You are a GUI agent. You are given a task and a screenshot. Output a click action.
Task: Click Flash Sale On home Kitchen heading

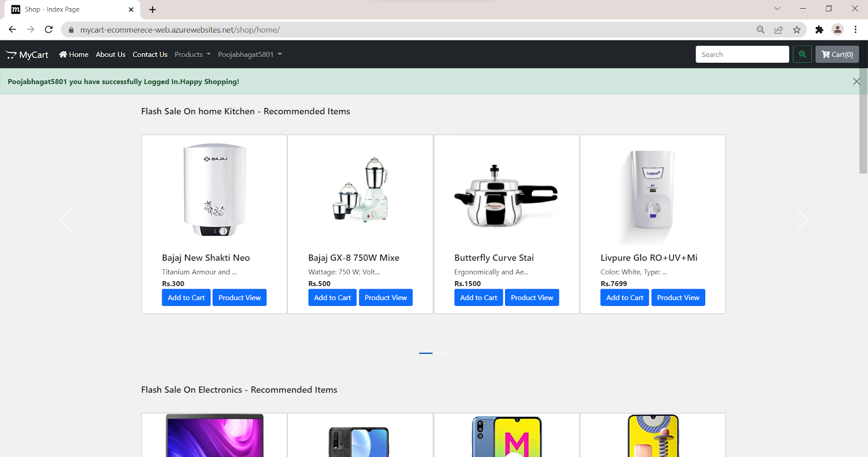pos(246,111)
